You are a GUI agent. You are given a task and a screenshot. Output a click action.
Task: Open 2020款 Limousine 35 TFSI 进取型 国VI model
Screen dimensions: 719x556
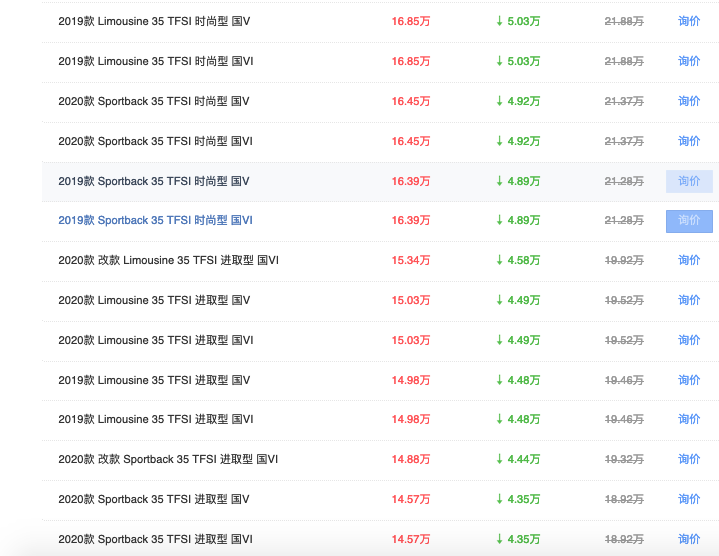(x=156, y=340)
